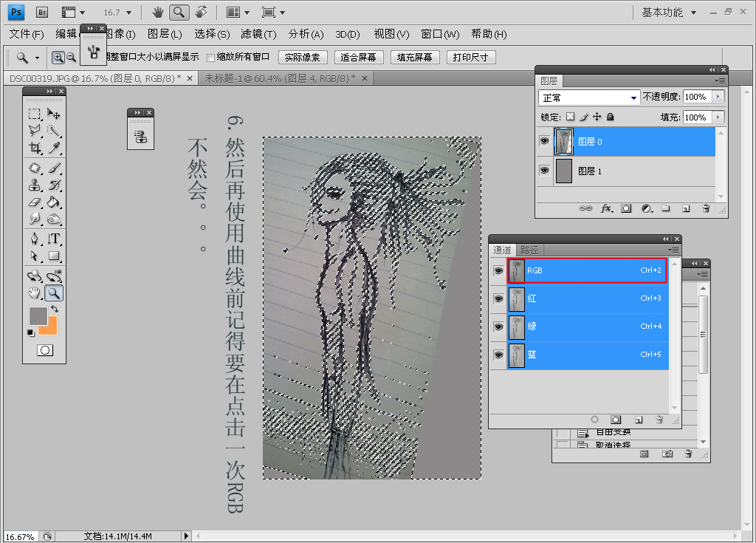Select the Crop tool in toolbox
Screen dimensions: 756x543
click(35, 148)
